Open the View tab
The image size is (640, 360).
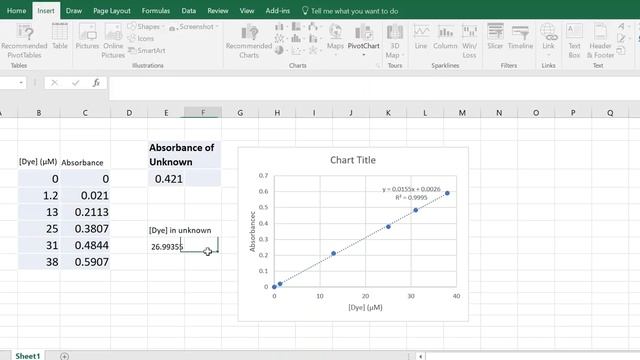tap(247, 11)
